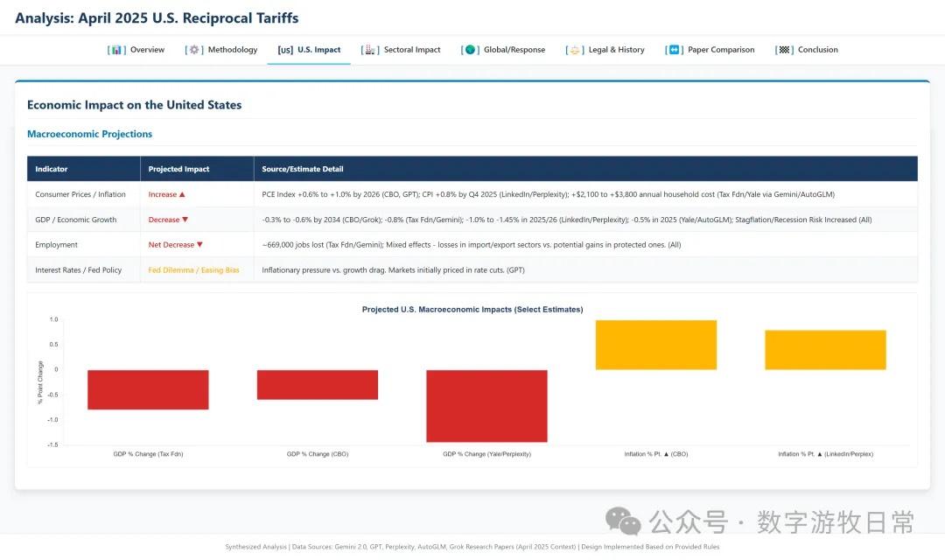This screenshot has width=945, height=560.
Task: Click the factory icon beside Sectoral Impact
Action: 370,50
